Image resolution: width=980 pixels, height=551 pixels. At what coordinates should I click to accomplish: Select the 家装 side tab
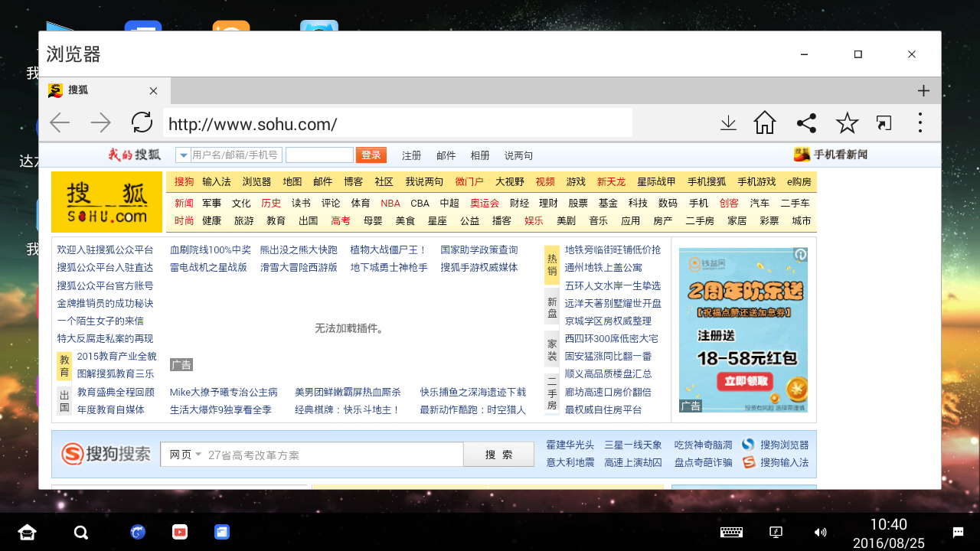(552, 350)
